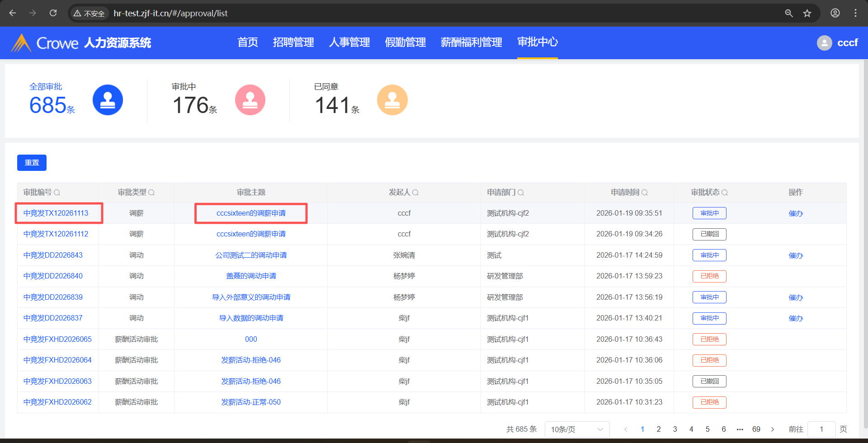Viewport: 868px width, 443px height.
Task: Click search icon beside 审批状态 column header
Action: 725,193
